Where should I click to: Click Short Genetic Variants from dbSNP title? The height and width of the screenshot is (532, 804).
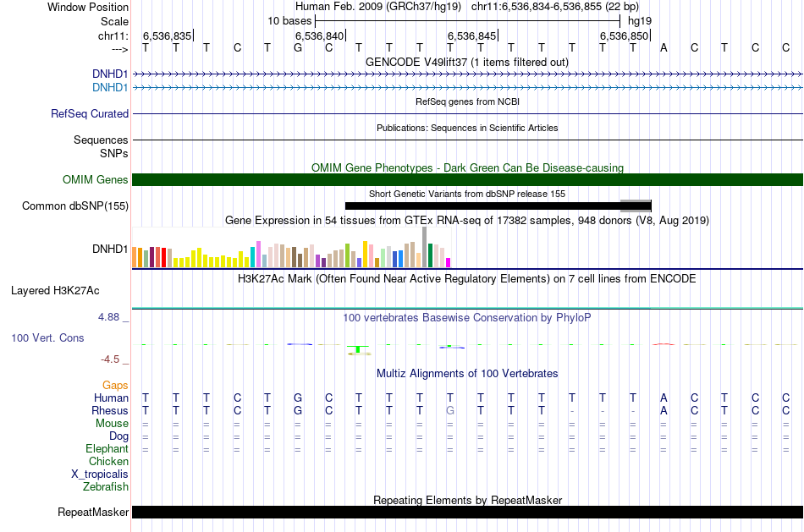467,194
